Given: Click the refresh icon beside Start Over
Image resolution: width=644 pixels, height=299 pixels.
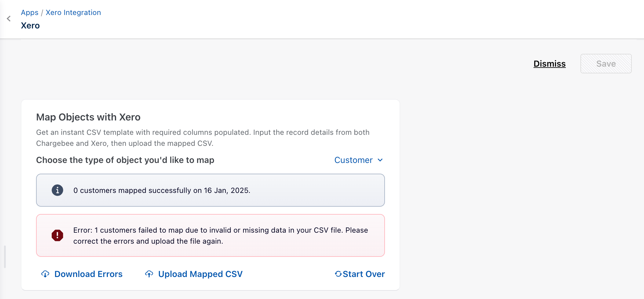Looking at the screenshot, I should pos(338,274).
